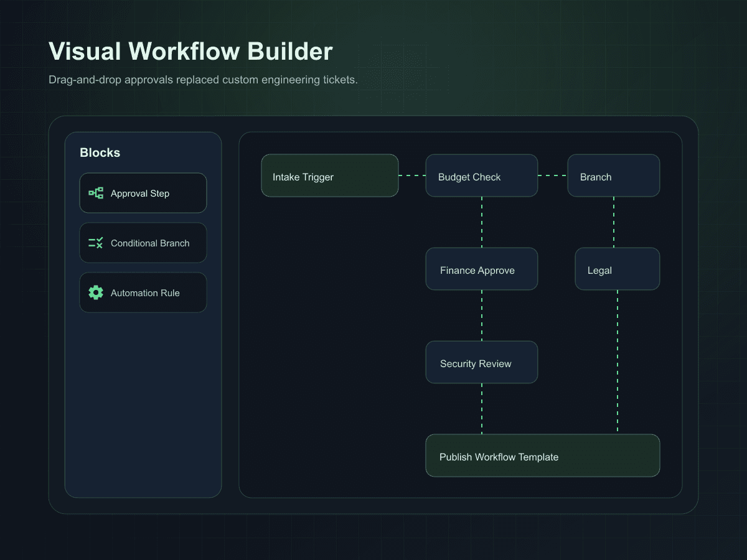The image size is (747, 560).
Task: Open the Finance Approve node
Action: click(x=482, y=269)
